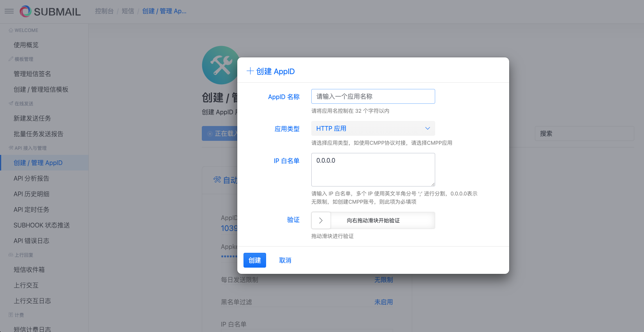Click the slider arrow handle for verification

point(321,220)
